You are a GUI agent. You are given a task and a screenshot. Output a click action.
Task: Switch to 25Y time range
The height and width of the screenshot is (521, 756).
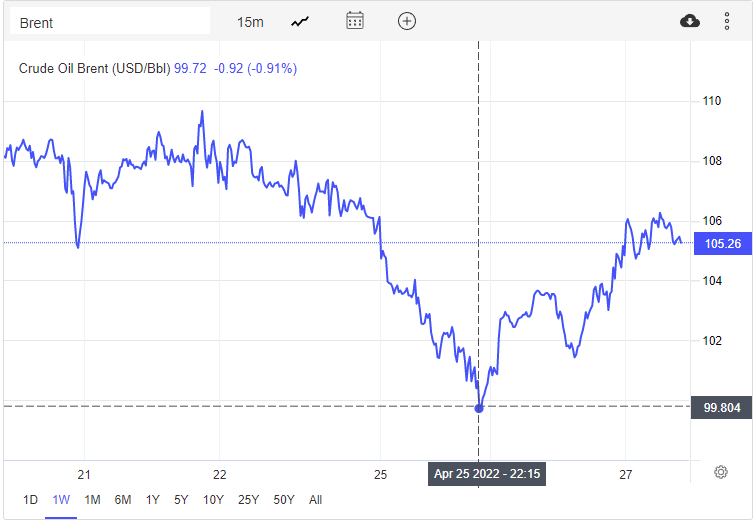pyautogui.click(x=248, y=500)
